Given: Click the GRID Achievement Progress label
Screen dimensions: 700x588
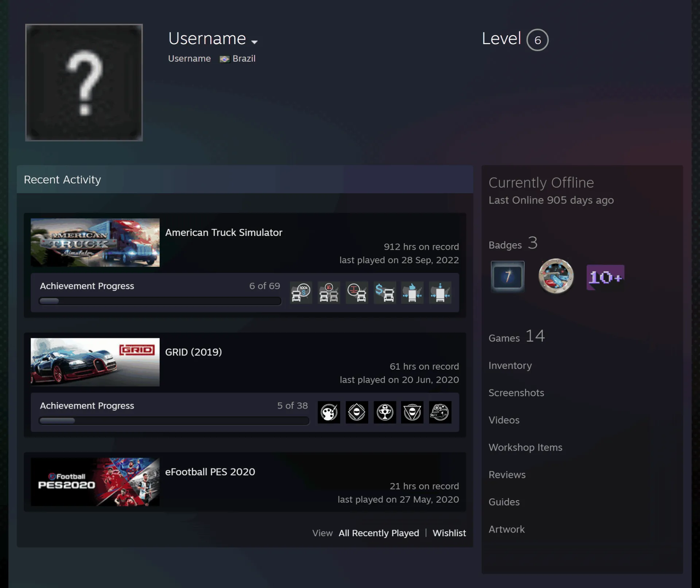Looking at the screenshot, I should [87, 406].
